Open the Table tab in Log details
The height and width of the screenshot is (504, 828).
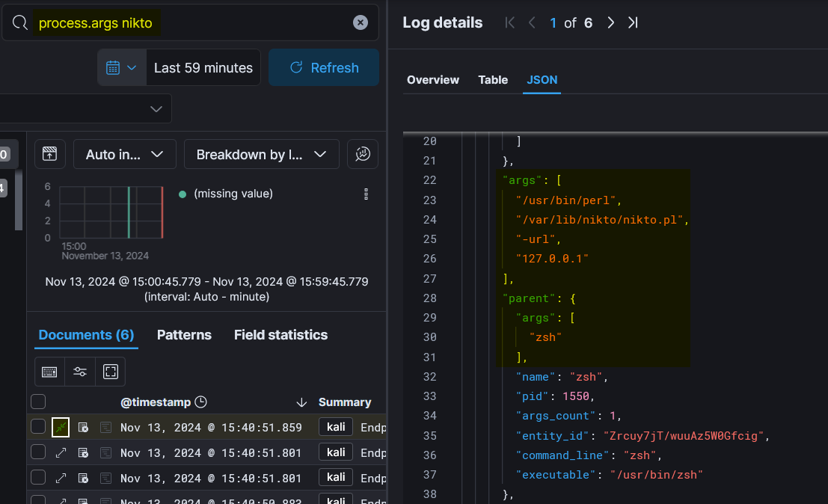point(493,80)
